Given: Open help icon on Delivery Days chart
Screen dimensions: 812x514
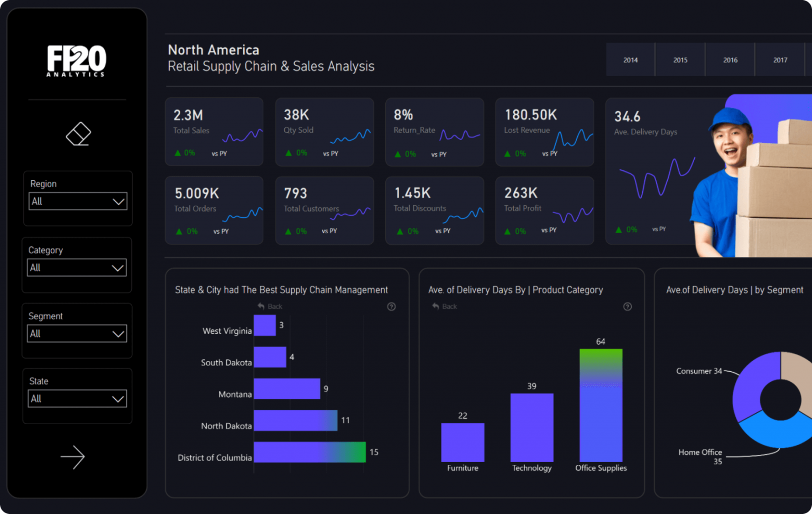Looking at the screenshot, I should [628, 307].
